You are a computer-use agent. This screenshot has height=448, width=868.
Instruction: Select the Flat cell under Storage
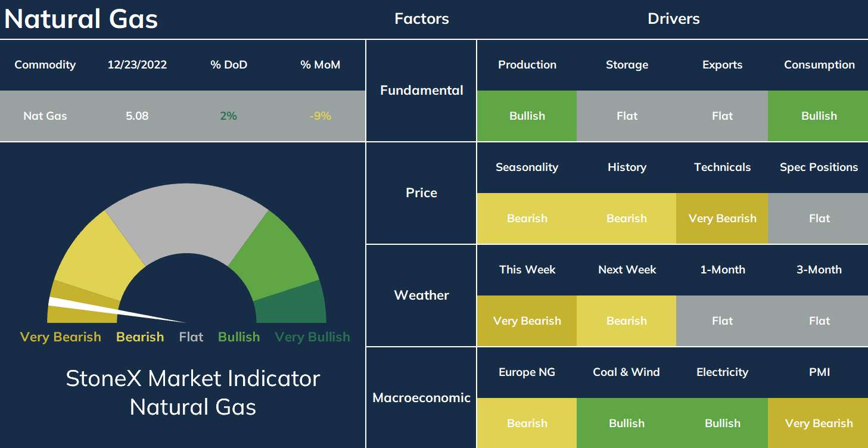click(x=627, y=116)
